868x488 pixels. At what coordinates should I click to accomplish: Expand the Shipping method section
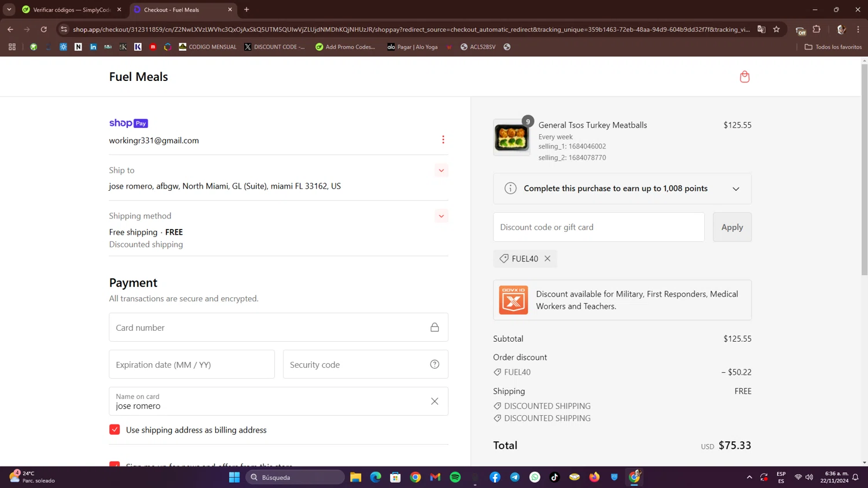pyautogui.click(x=441, y=216)
